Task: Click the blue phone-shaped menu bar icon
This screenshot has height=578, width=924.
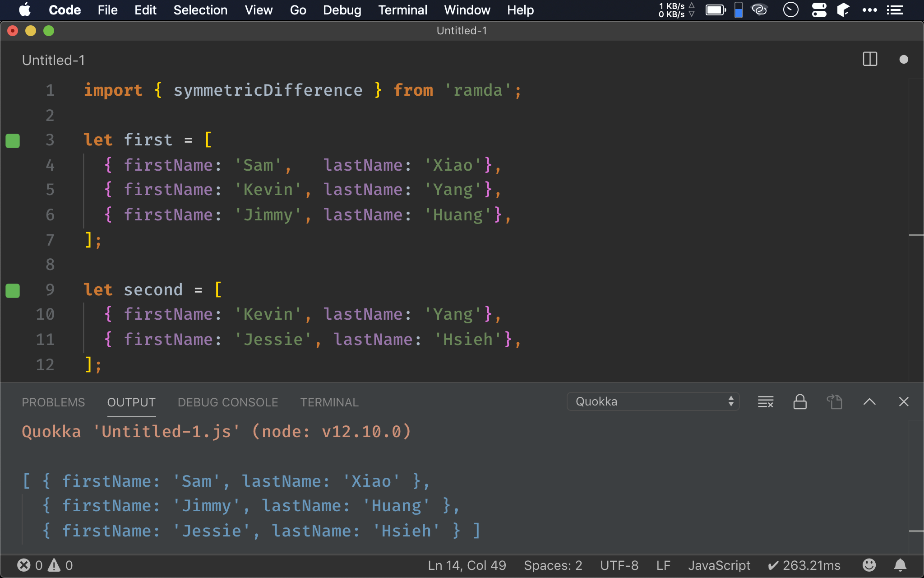Action: (739, 9)
